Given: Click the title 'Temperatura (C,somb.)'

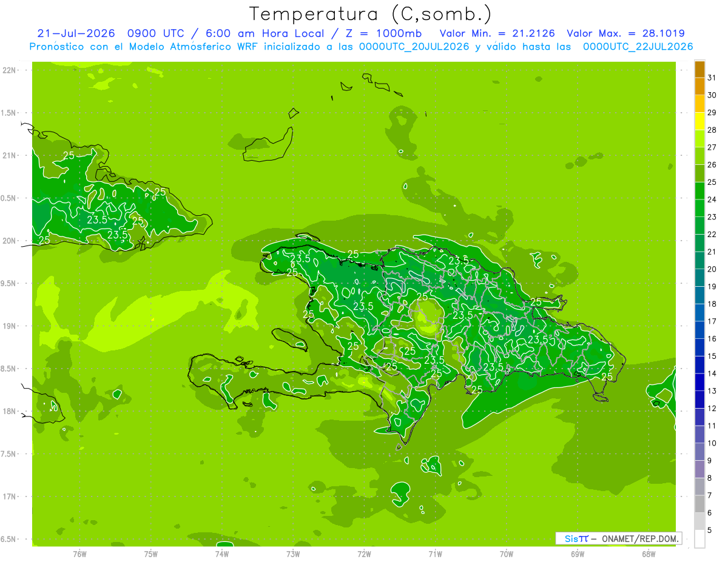Looking at the screenshot, I should point(371,14).
